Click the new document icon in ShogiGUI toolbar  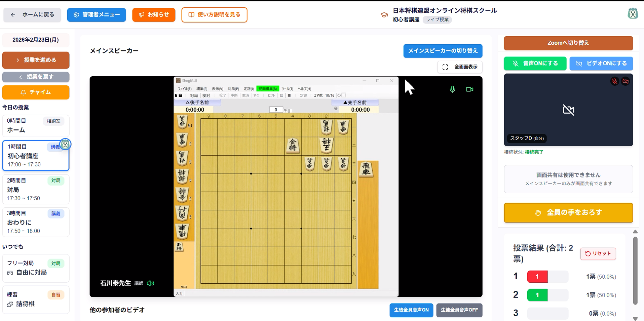click(x=176, y=95)
